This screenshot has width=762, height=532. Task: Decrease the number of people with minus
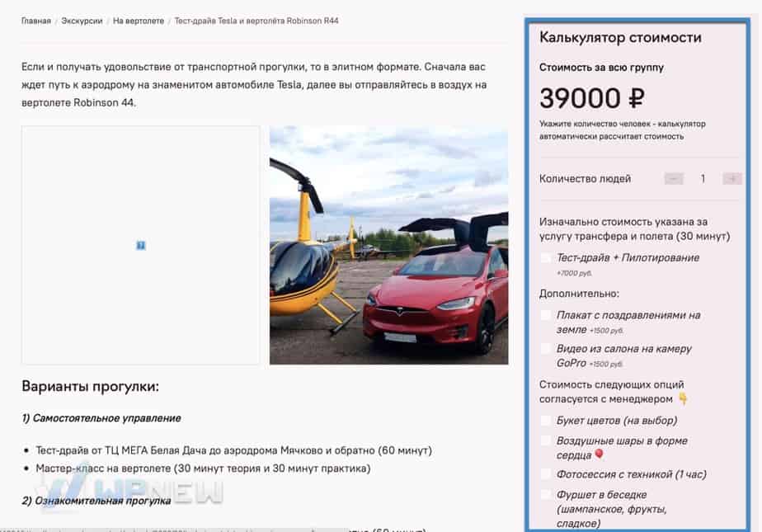tap(674, 179)
